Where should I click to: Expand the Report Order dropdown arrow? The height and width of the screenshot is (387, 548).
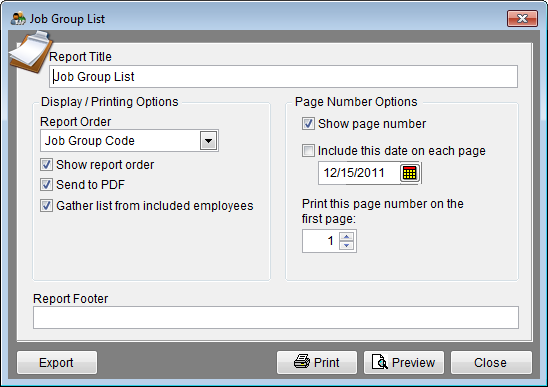click(208, 141)
